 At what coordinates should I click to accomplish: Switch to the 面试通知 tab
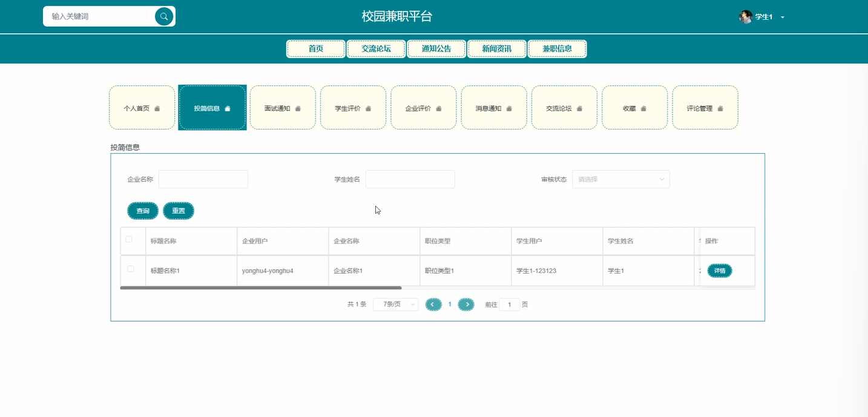click(283, 108)
